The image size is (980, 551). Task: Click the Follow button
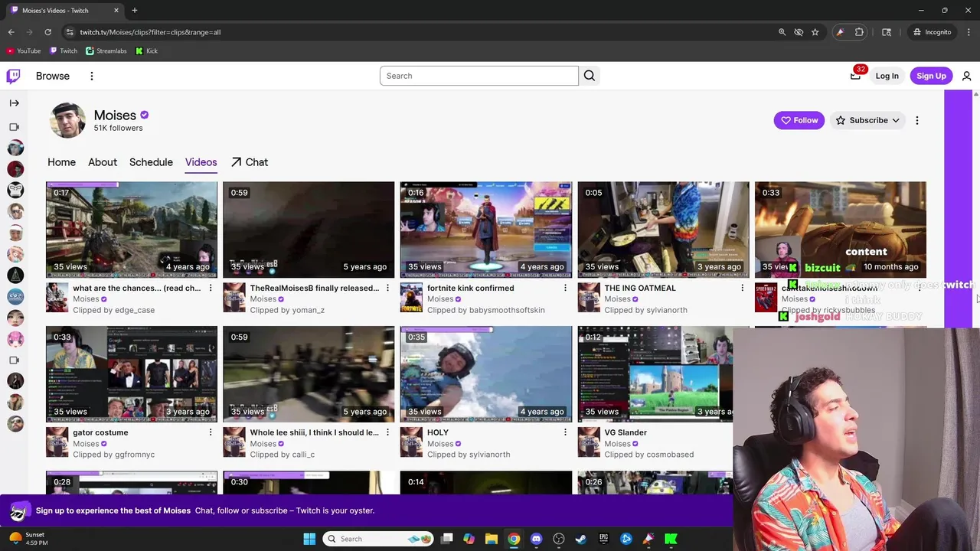pyautogui.click(x=799, y=120)
